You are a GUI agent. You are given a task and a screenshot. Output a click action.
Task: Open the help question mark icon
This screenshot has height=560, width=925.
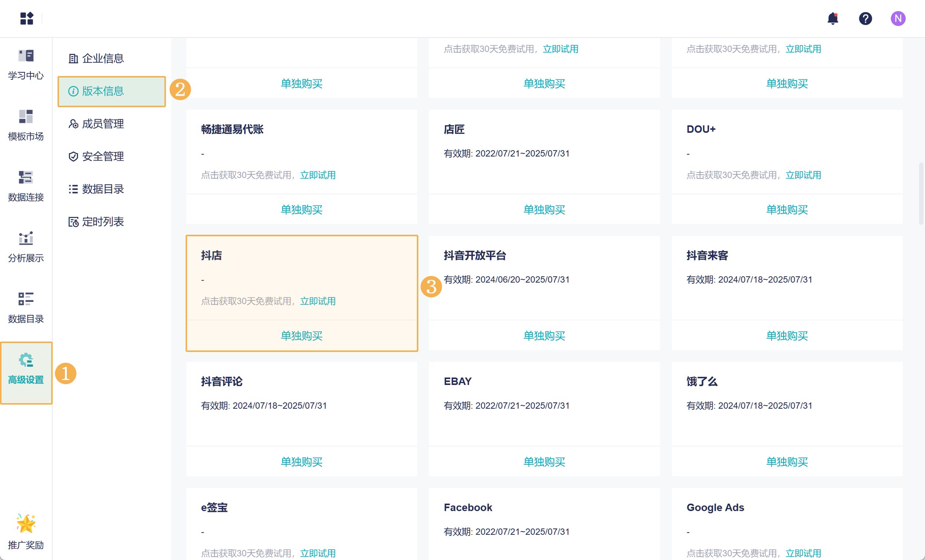[865, 19]
